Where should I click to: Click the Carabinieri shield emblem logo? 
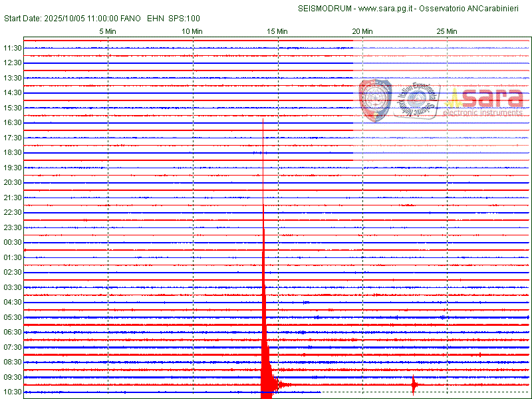tap(376, 100)
